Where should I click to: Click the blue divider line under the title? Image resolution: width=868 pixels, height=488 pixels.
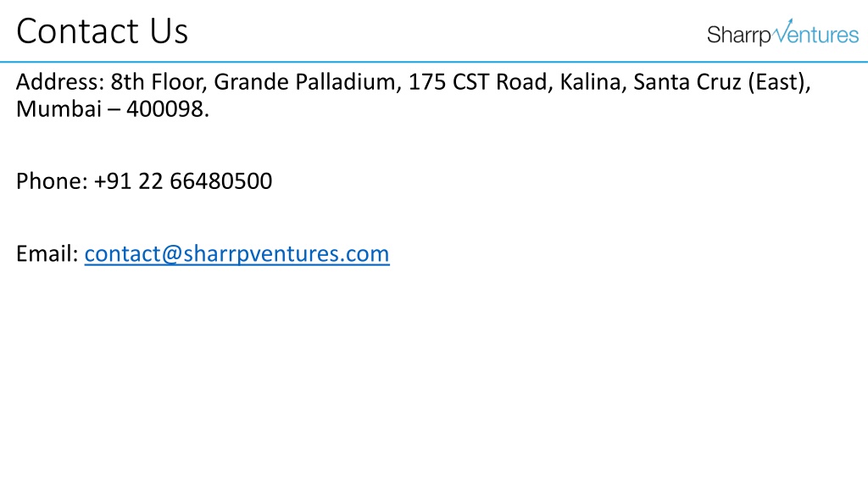tap(434, 61)
